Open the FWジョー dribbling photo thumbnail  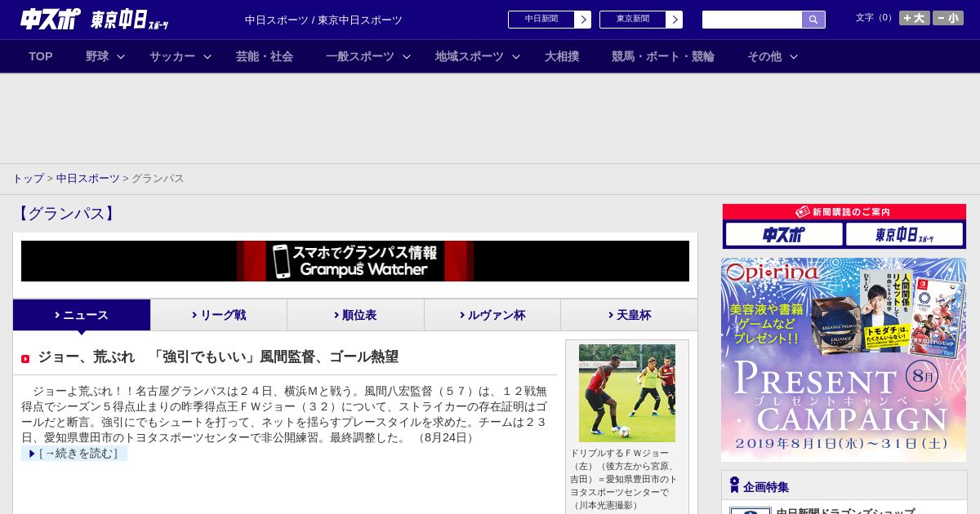pyautogui.click(x=627, y=393)
